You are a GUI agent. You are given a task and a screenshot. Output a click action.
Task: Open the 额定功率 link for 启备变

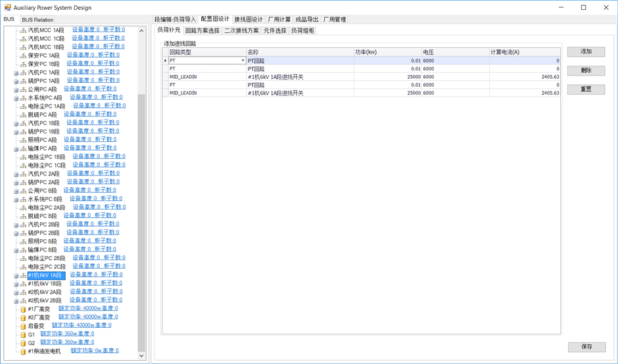tap(82, 325)
